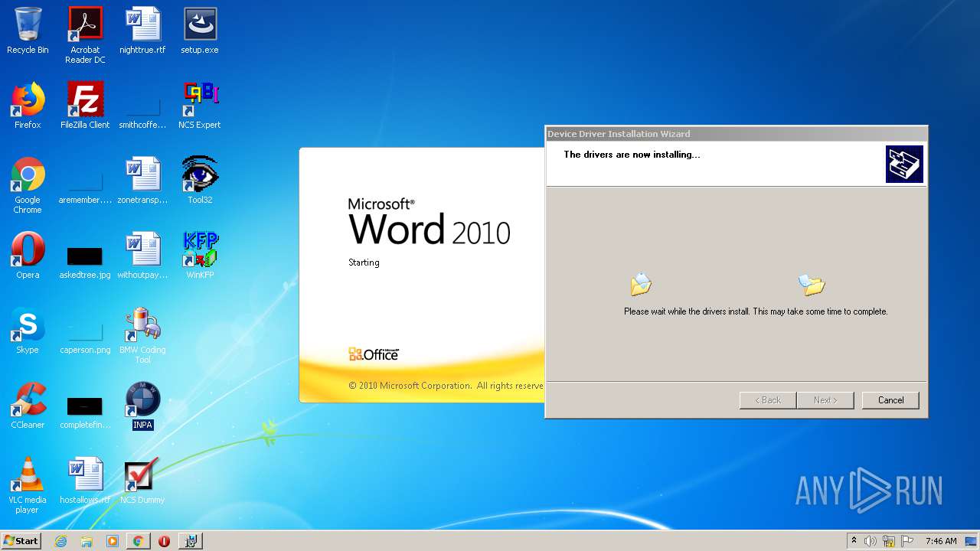Launch NCS Expert shortcut
The width and height of the screenshot is (980, 551).
point(200,106)
